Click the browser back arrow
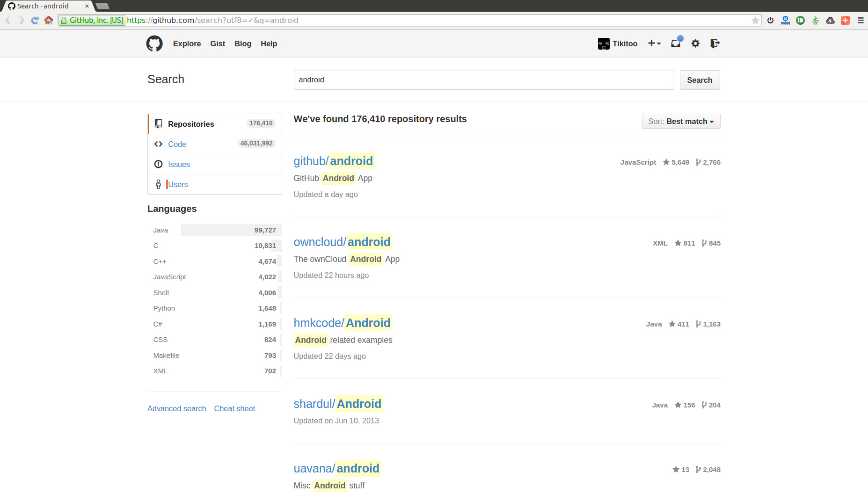Image resolution: width=868 pixels, height=494 pixels. [x=8, y=20]
